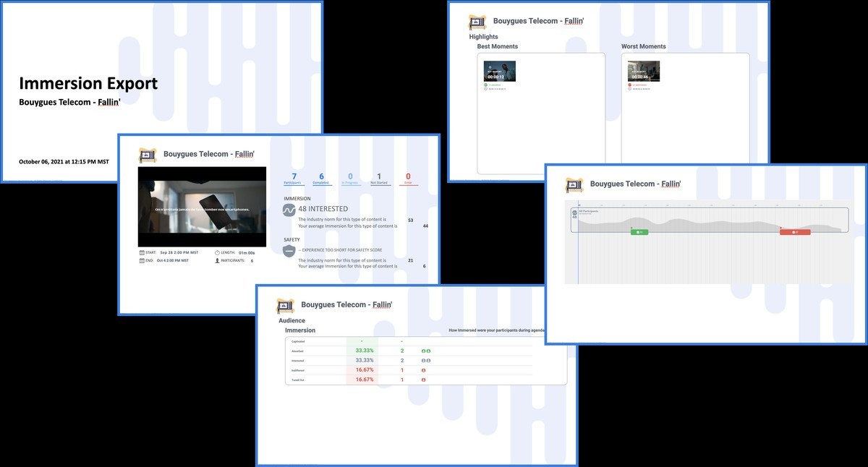Click the SAFETY heading on the summary slide

[291, 240]
